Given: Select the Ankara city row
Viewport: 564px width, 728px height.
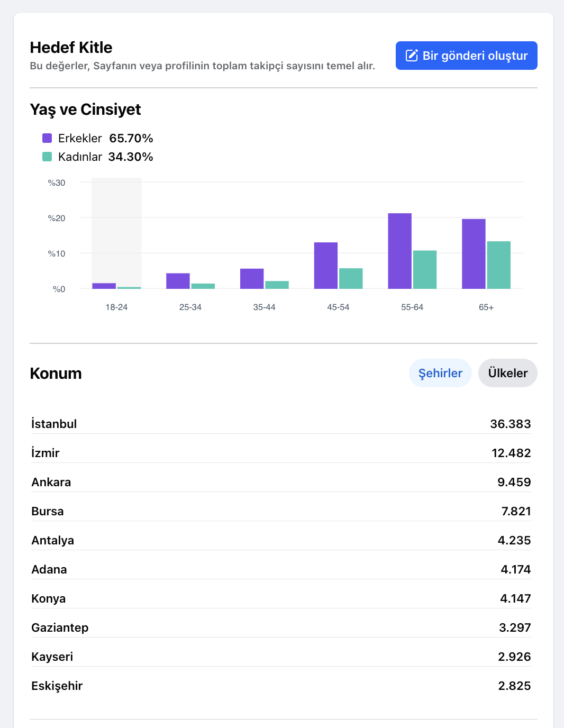Looking at the screenshot, I should pyautogui.click(x=281, y=482).
